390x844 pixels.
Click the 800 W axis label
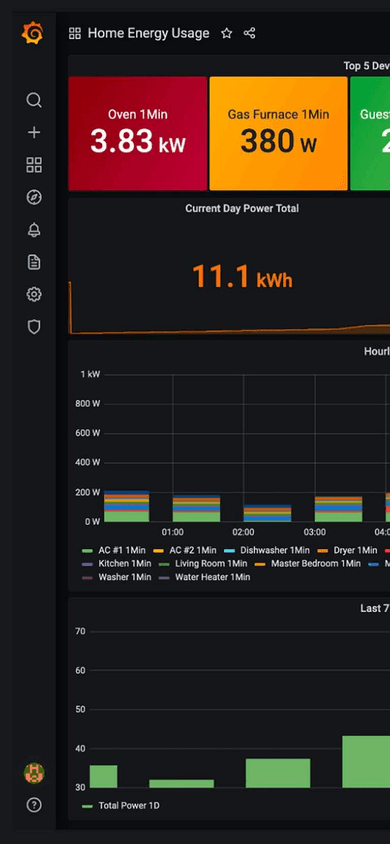88,404
